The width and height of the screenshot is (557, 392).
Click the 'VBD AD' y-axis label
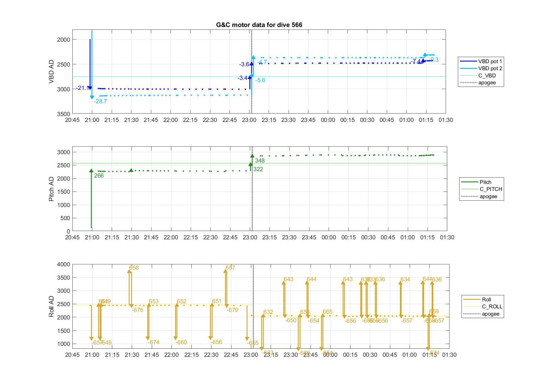point(51,72)
